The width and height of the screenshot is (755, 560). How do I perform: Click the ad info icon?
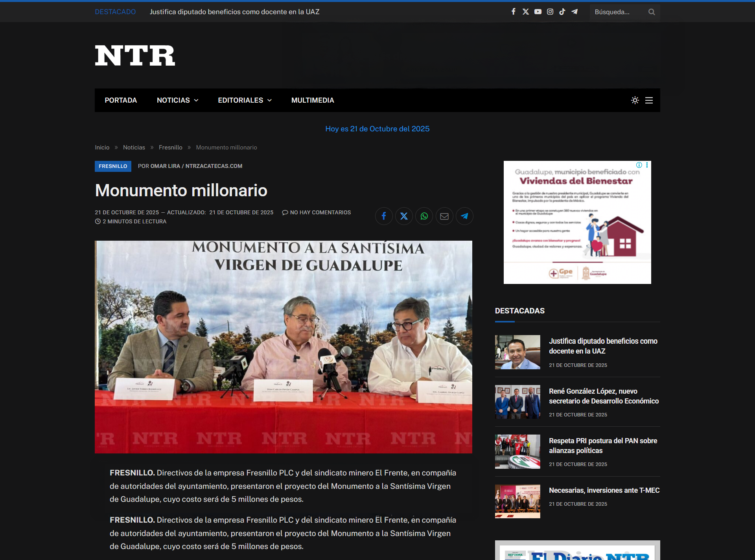point(639,165)
